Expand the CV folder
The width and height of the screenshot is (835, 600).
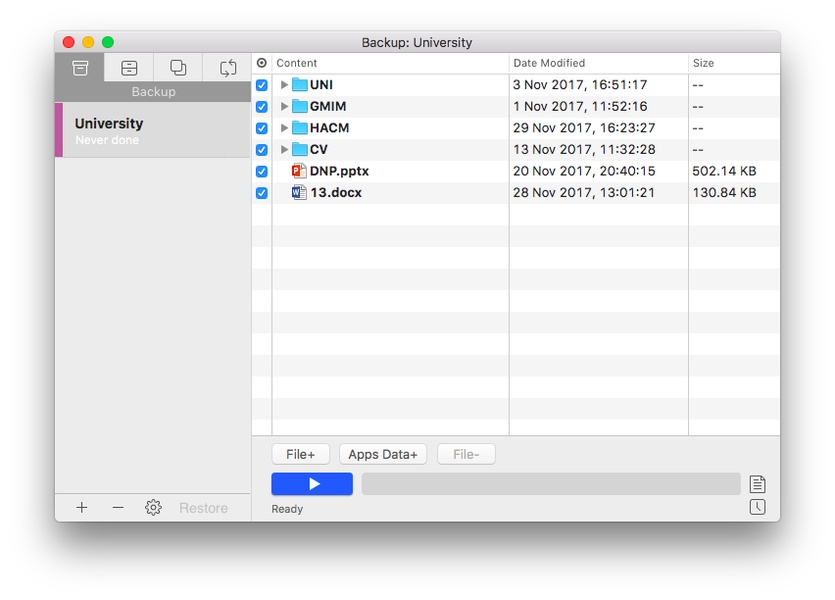tap(284, 150)
